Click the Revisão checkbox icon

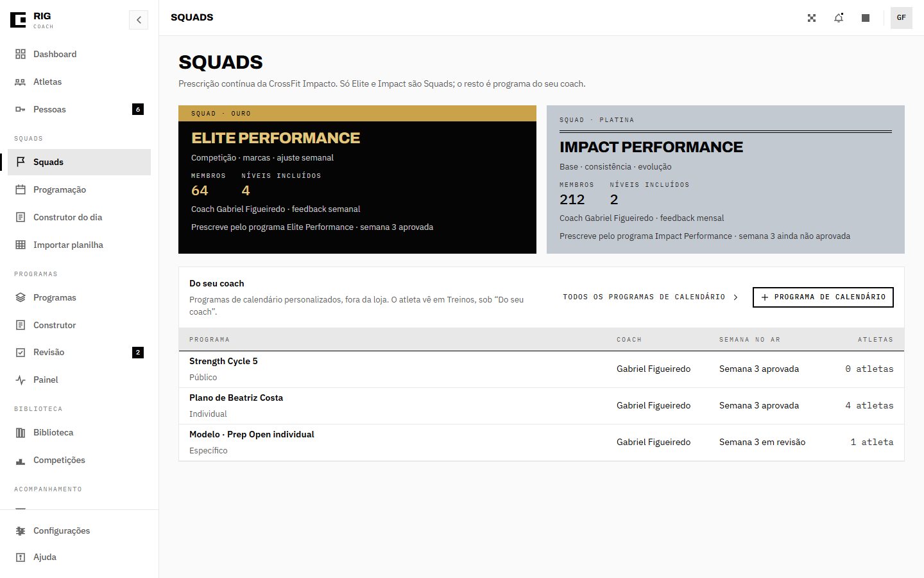point(21,352)
